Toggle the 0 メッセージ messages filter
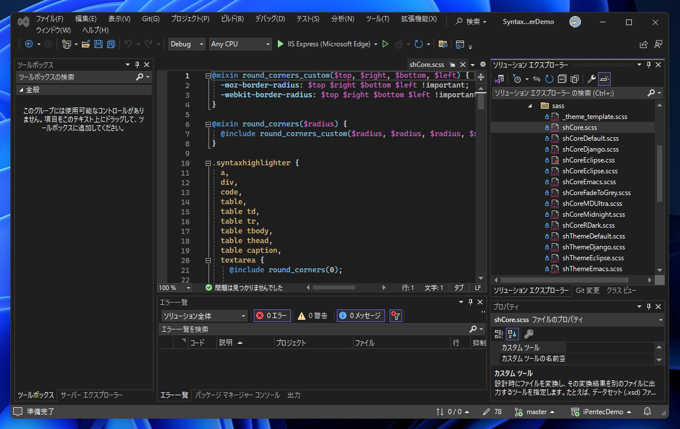The image size is (680, 429). point(360,316)
